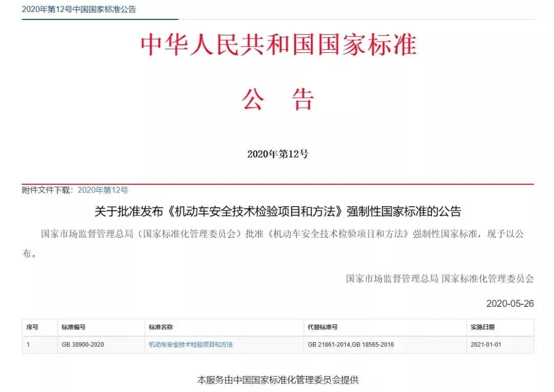Click the announcement title 关于批准发布 headline

coord(278,211)
